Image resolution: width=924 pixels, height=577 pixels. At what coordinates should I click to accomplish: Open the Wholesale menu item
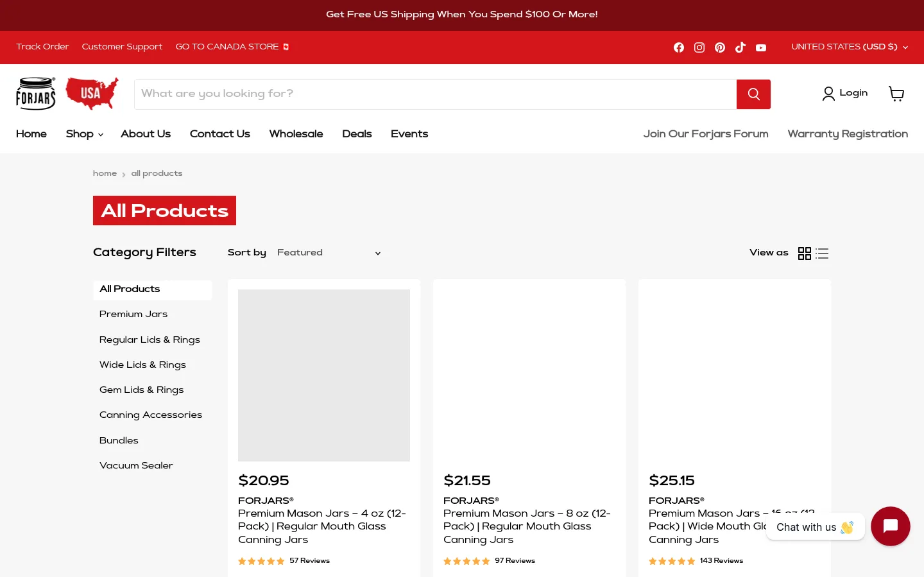pos(296,134)
